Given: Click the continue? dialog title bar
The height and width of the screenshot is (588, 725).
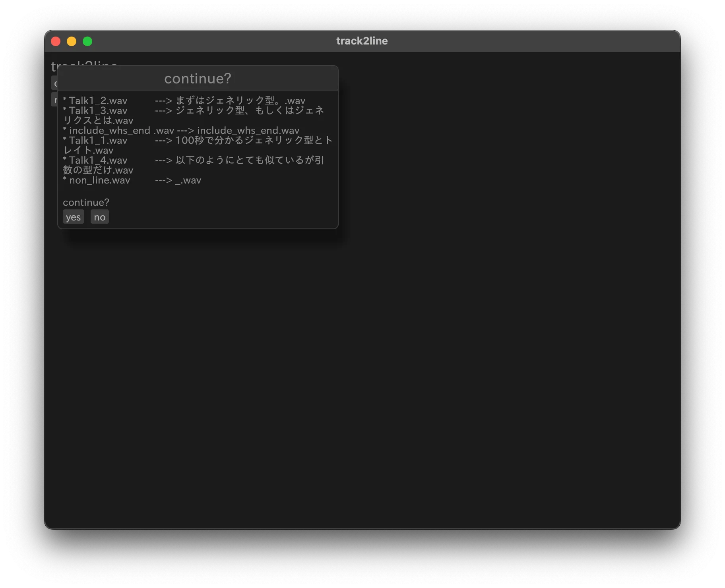Looking at the screenshot, I should coord(198,78).
